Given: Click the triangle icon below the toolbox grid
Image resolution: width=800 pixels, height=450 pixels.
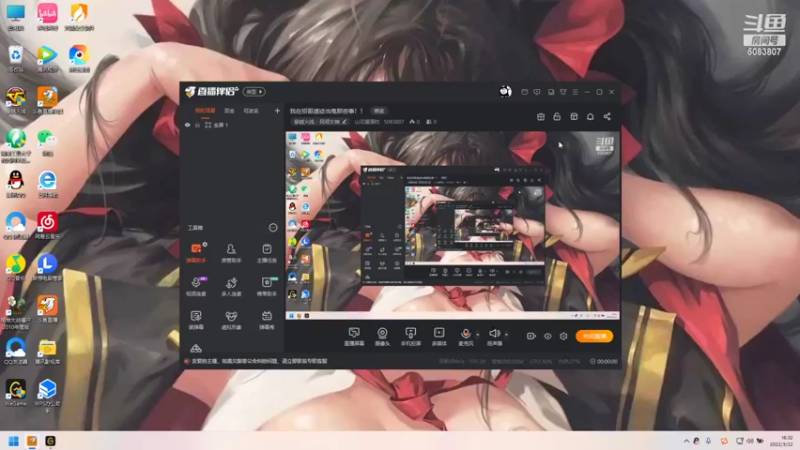Looking at the screenshot, I should point(196,349).
